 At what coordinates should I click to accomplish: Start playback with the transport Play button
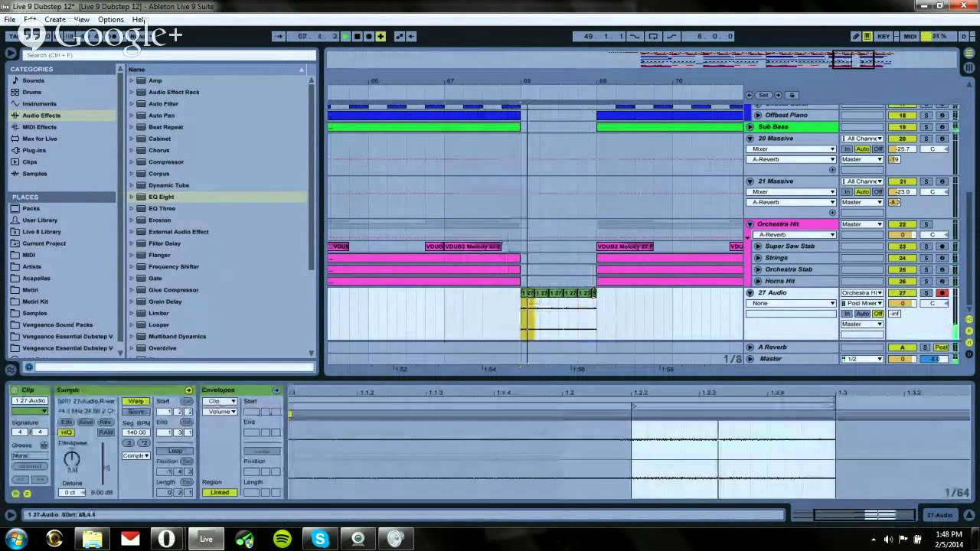[345, 36]
